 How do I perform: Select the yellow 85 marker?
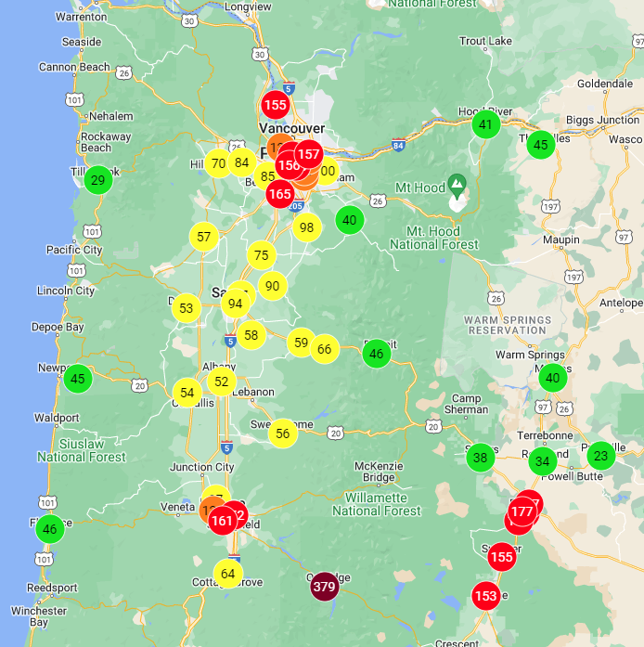(x=267, y=176)
